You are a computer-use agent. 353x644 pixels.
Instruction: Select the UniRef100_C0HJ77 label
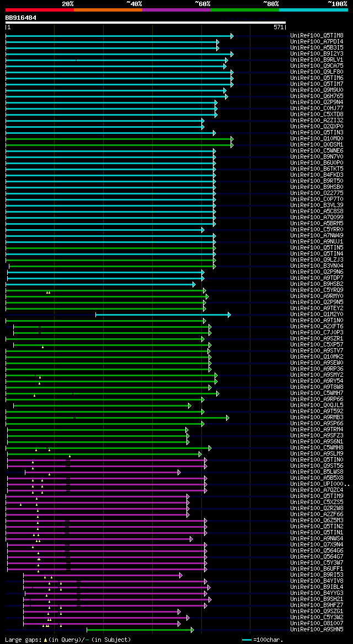tap(317, 109)
